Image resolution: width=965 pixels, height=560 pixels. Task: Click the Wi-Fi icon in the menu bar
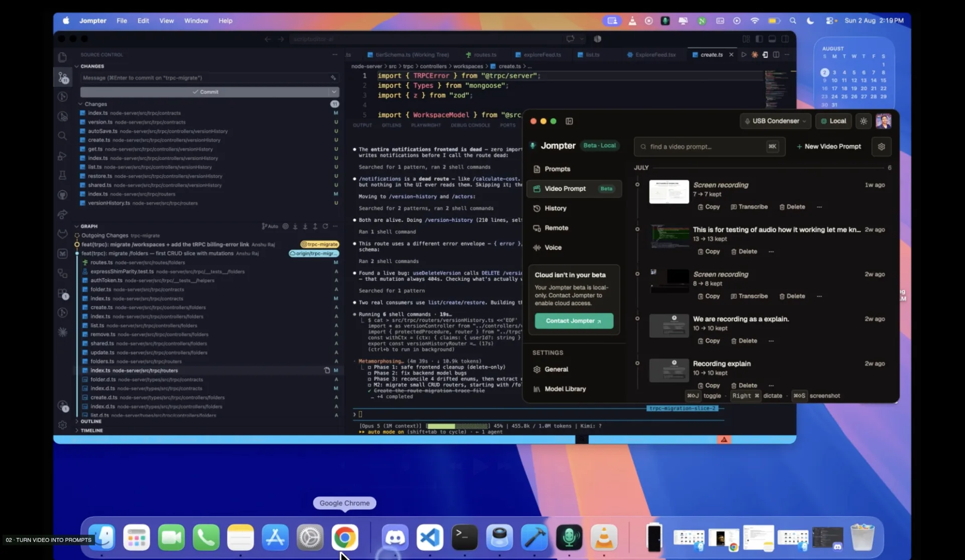(754, 21)
